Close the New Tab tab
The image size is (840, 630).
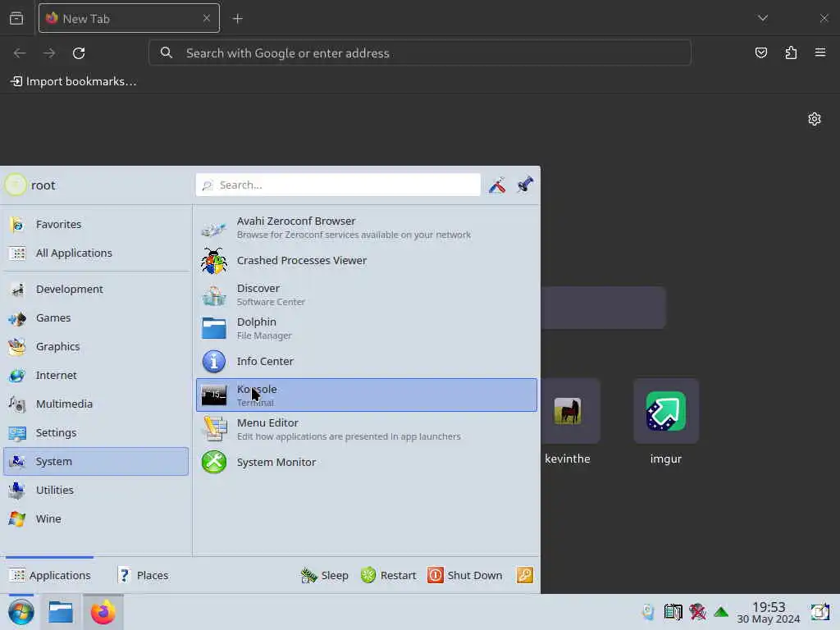point(207,18)
